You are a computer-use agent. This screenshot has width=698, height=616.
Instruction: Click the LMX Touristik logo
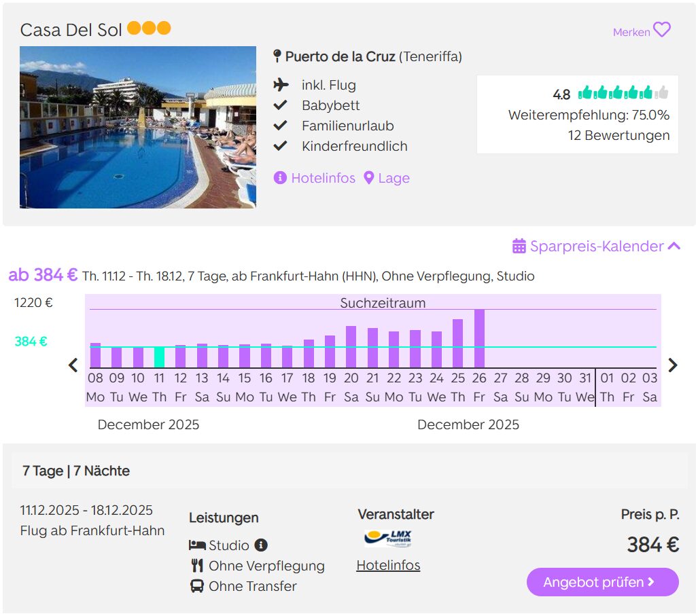387,539
